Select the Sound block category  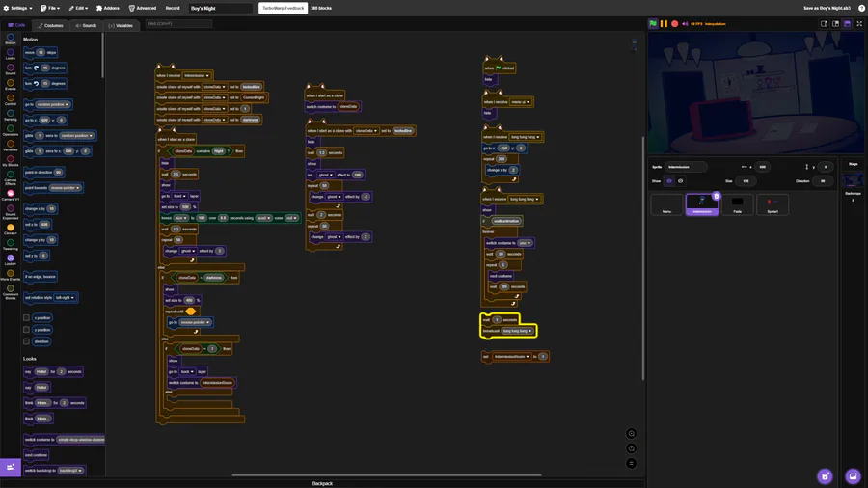point(10,69)
